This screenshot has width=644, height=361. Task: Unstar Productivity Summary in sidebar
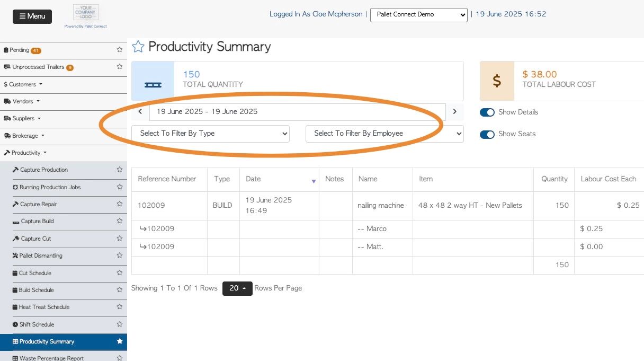[120, 341]
